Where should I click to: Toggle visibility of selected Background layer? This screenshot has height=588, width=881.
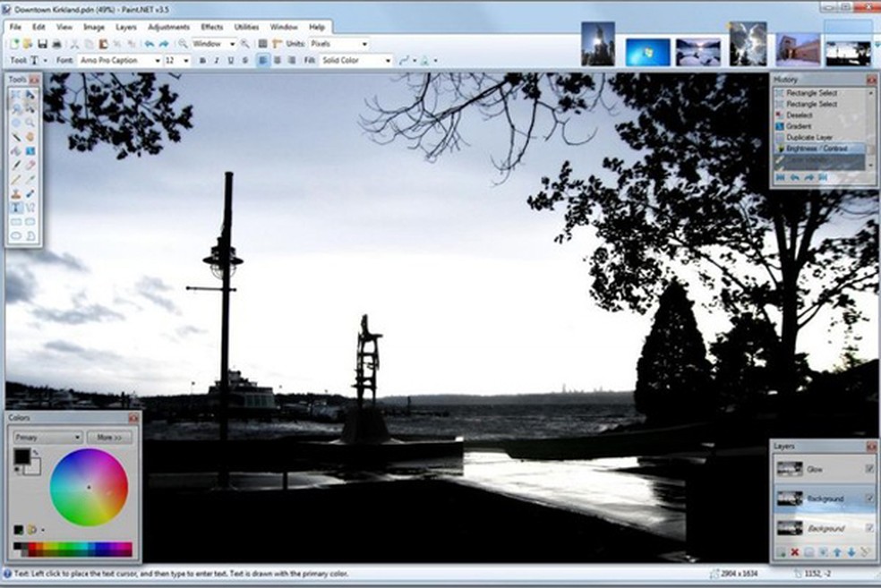point(869,499)
